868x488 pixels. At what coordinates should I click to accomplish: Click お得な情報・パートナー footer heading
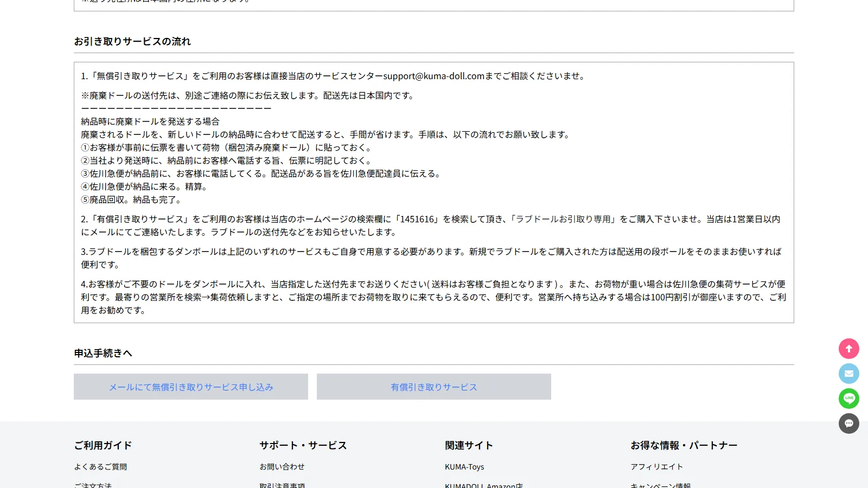684,445
